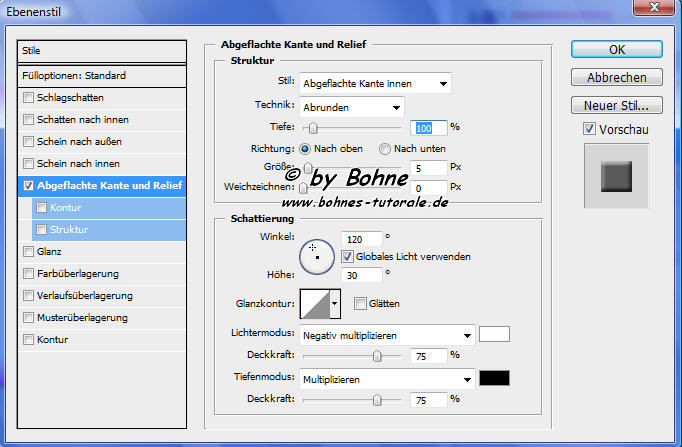Viewport: 682px width, 447px height.
Task: Expand the Glanzkontur picker arrow
Action: point(335,303)
